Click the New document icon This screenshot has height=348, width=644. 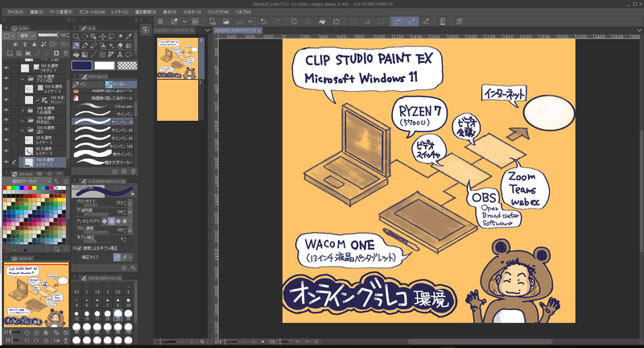[213, 22]
